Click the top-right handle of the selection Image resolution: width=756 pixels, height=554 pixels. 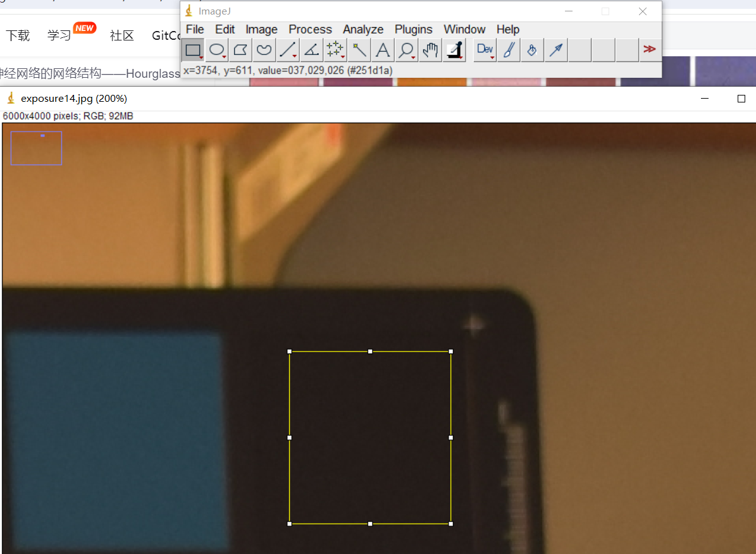point(451,351)
